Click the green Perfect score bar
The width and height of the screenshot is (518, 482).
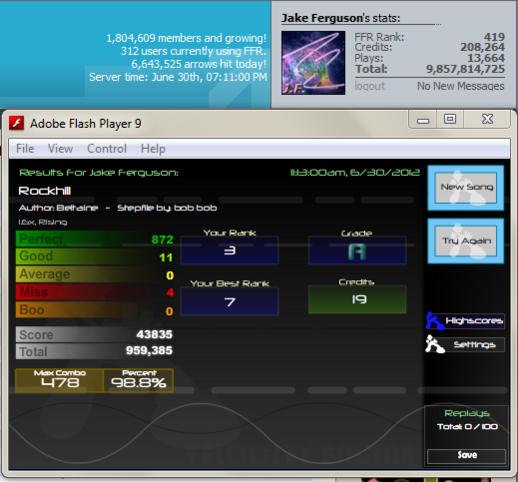[x=95, y=239]
